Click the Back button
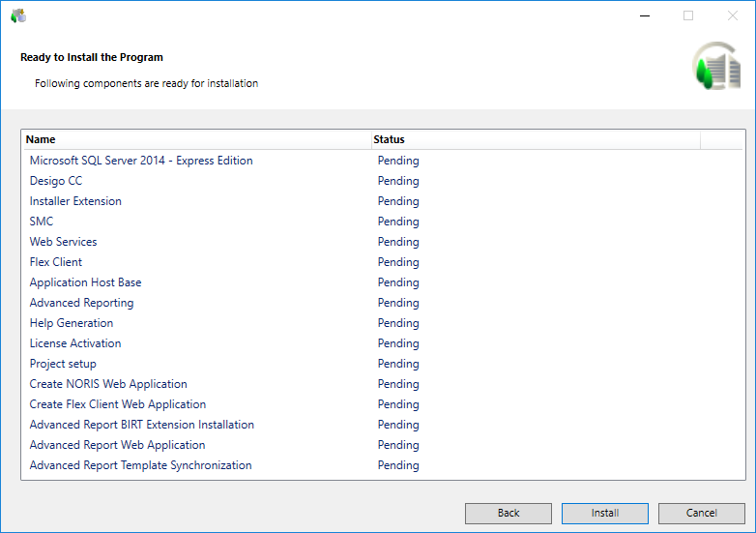Viewport: 756px width, 533px height. tap(508, 513)
